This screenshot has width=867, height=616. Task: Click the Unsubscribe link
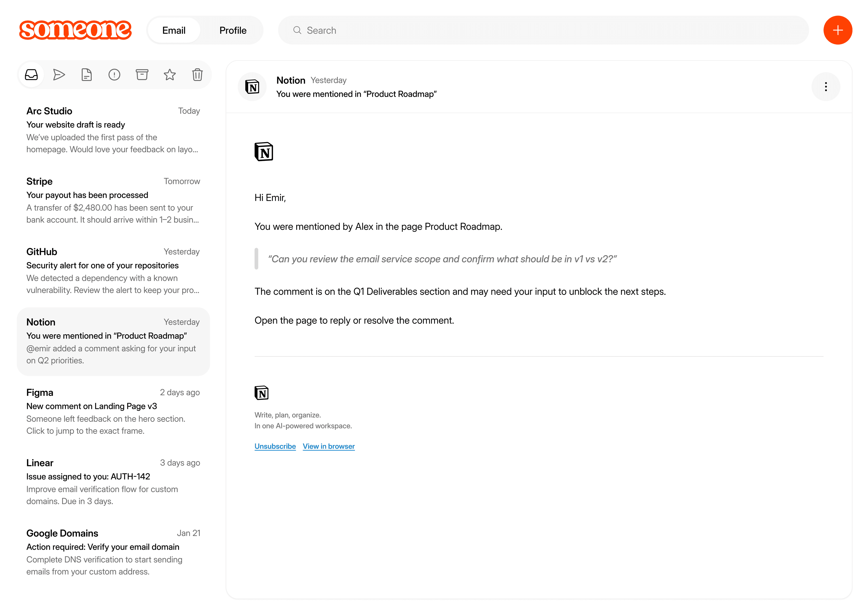click(275, 446)
